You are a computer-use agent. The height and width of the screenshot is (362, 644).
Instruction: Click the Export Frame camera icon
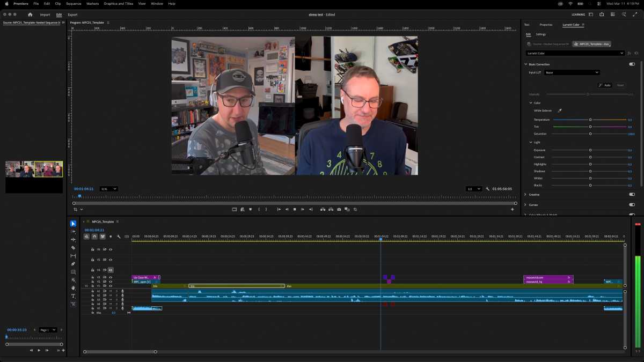coord(339,209)
